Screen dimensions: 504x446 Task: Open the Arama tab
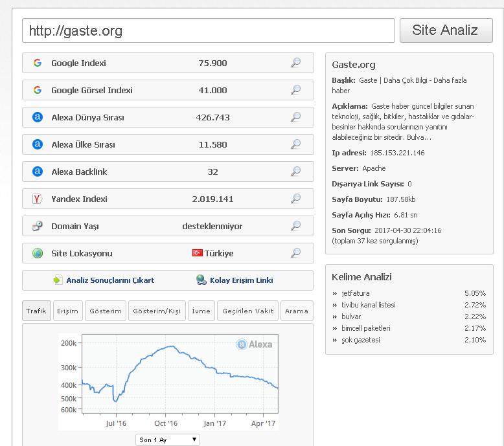pos(297,311)
